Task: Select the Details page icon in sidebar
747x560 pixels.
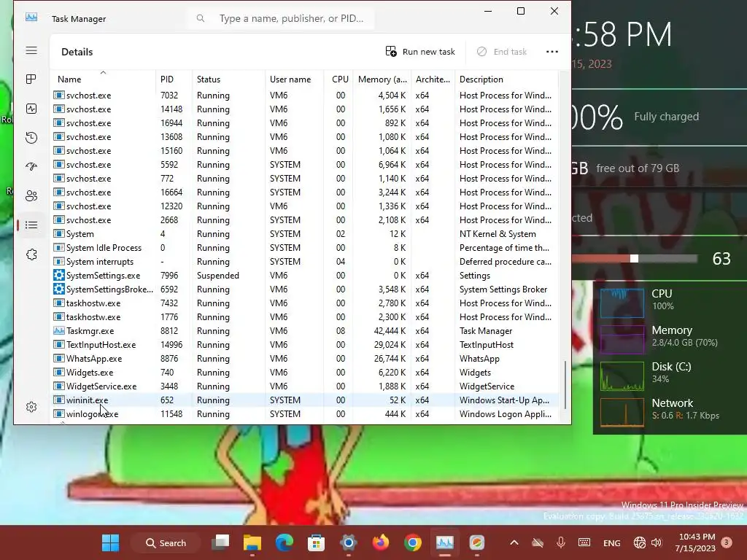Action: tap(31, 225)
